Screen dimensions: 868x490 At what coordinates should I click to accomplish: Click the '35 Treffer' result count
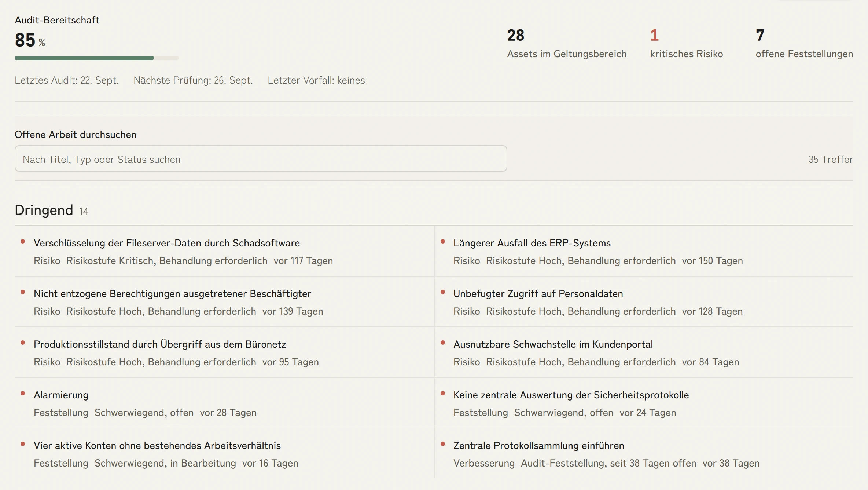[x=831, y=160]
